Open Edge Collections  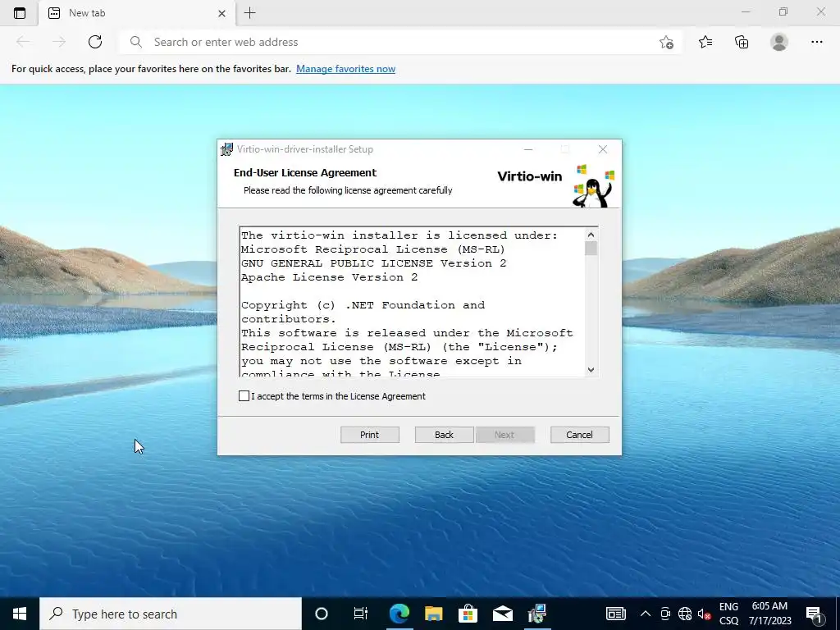[742, 42]
